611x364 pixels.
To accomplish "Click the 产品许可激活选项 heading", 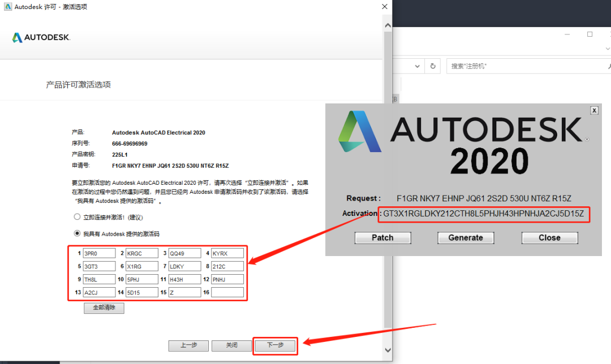I will 78,85.
